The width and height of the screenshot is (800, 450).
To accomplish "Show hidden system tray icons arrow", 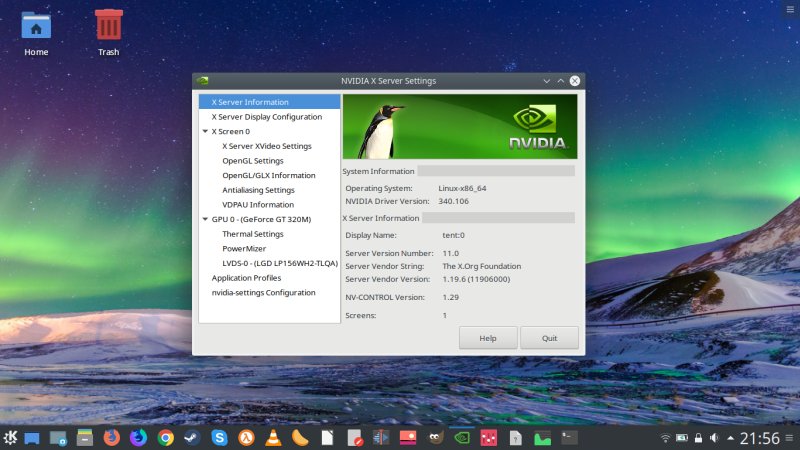I will (x=731, y=438).
